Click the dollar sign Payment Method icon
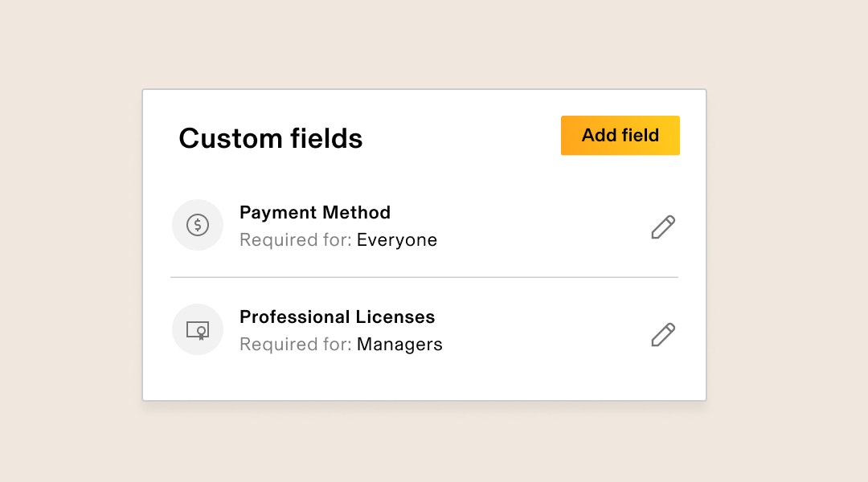 tap(198, 225)
